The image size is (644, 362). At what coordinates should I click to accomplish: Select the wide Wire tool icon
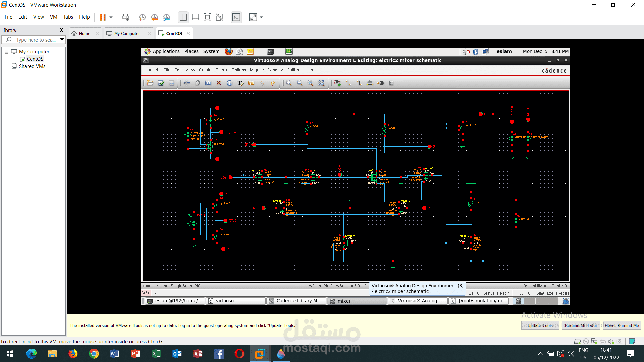[359, 83]
